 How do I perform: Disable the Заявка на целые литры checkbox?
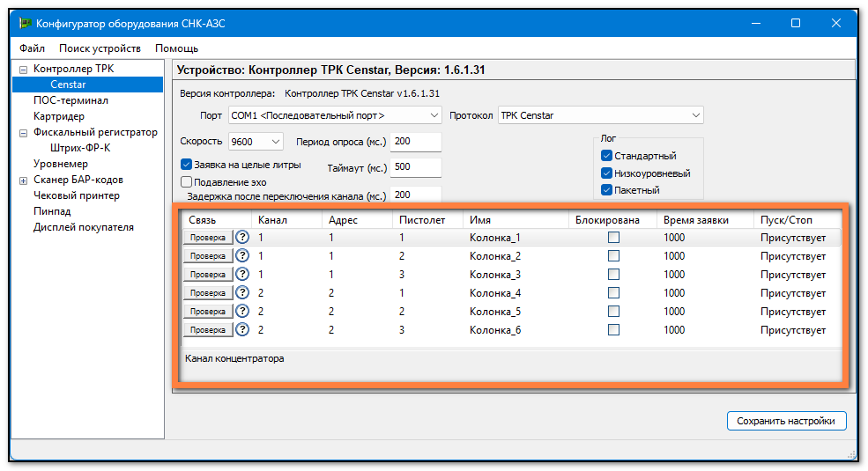click(x=187, y=165)
